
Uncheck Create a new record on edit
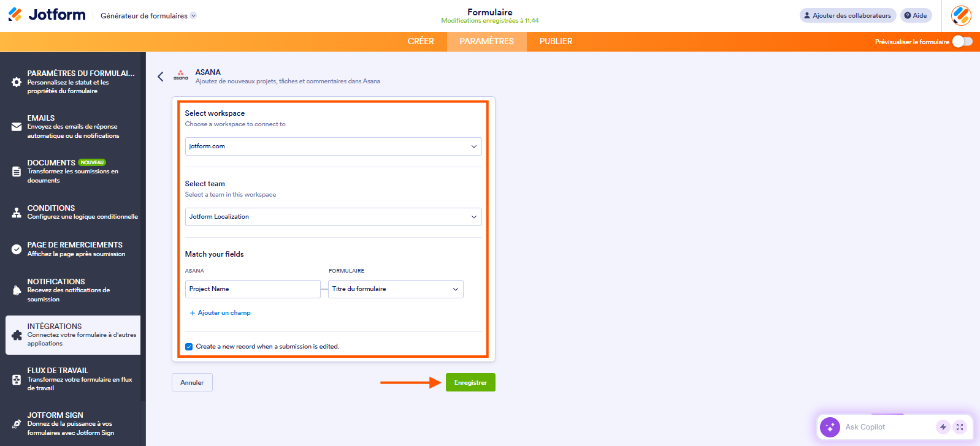[x=189, y=347]
